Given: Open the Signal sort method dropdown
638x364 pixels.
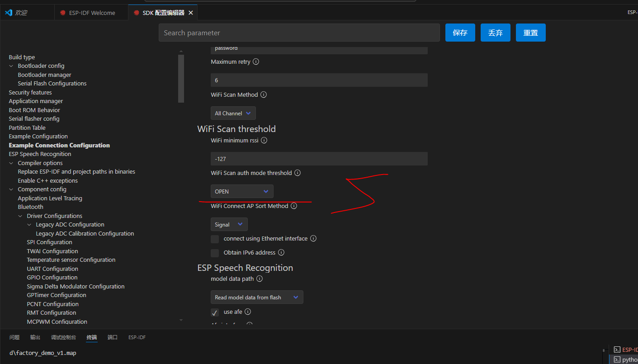Looking at the screenshot, I should click(229, 225).
